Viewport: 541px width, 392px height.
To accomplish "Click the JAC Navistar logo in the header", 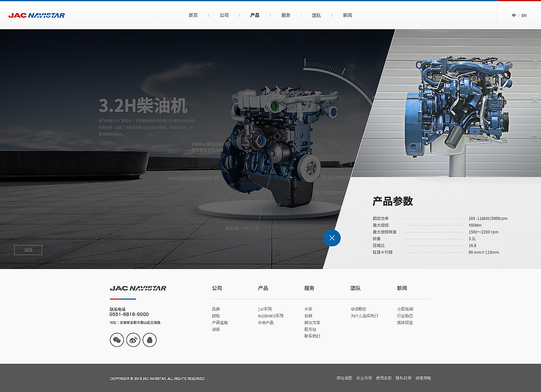I will click(x=37, y=15).
